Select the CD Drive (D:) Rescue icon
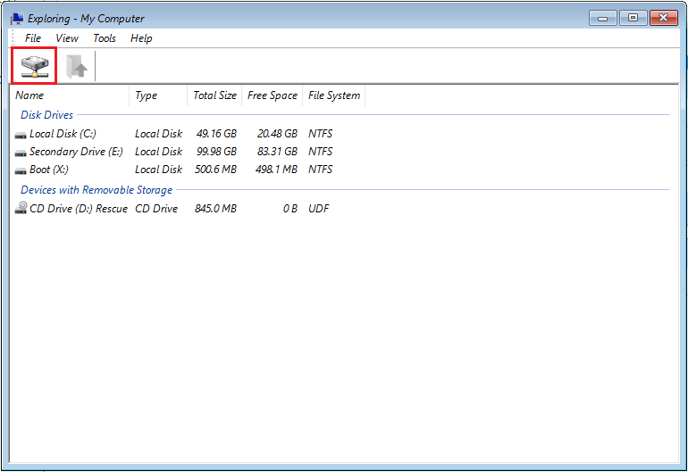Viewport: 688px width, 472px height. (21, 207)
